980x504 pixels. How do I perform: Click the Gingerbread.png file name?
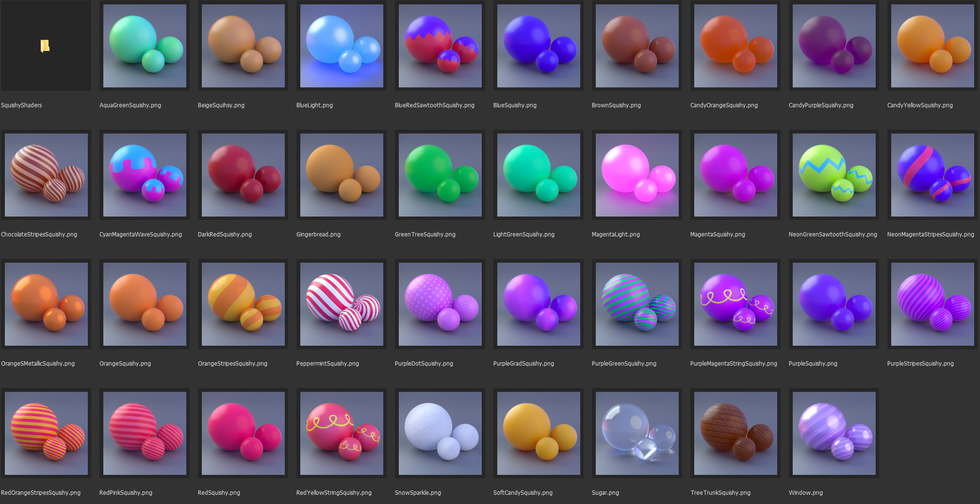tap(318, 235)
